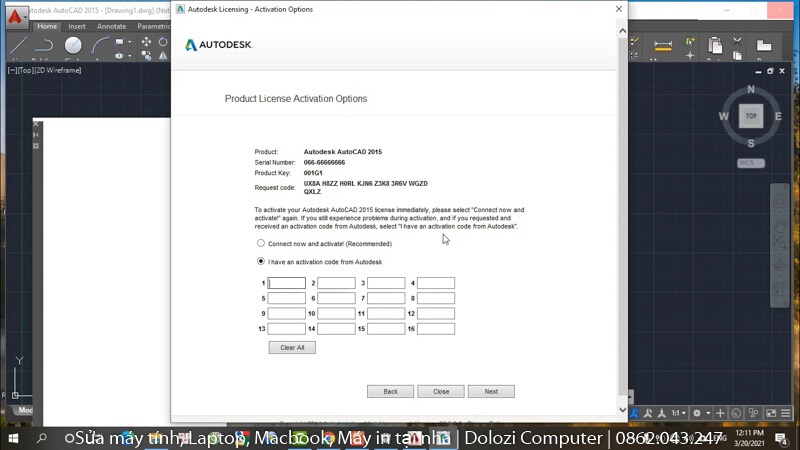Switch to the Home ribbon tab
The image size is (800, 450).
pos(47,26)
